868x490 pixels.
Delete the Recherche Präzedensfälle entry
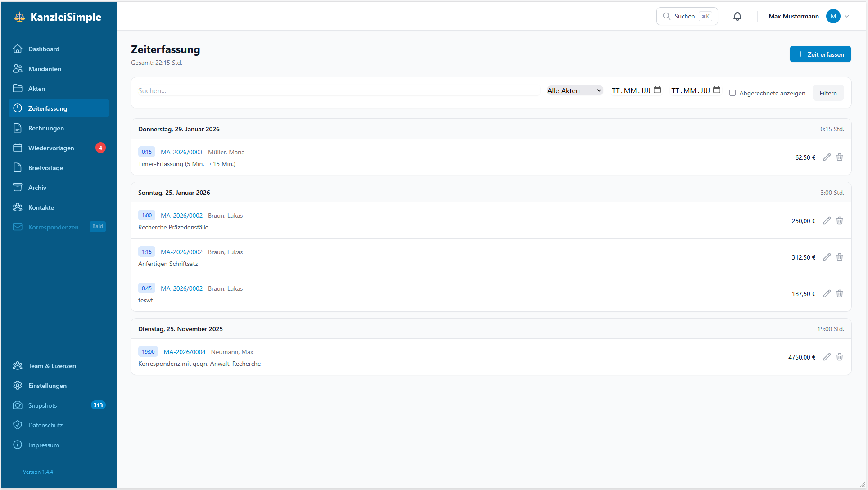[x=840, y=221]
